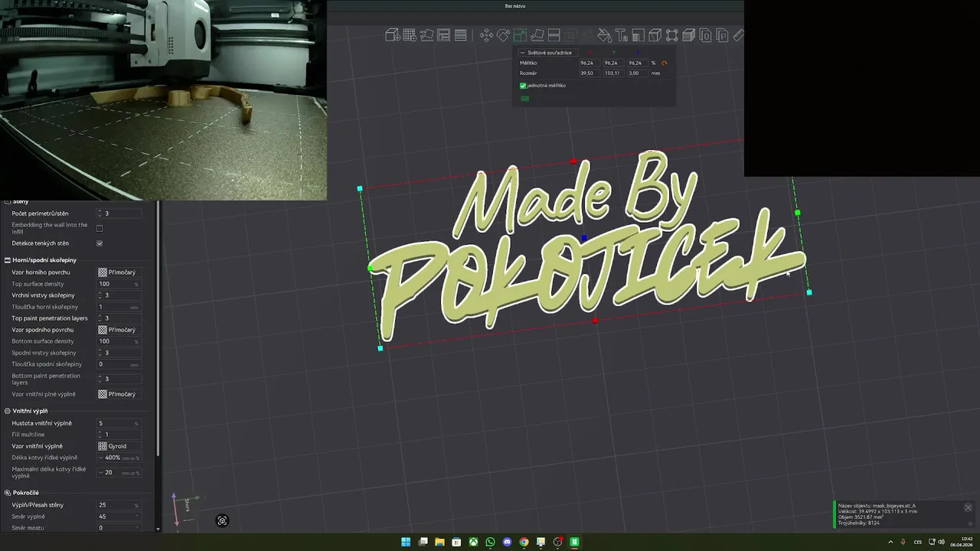Open Xbox app from the taskbar
Viewport: 980px width, 551px height.
tap(473, 542)
